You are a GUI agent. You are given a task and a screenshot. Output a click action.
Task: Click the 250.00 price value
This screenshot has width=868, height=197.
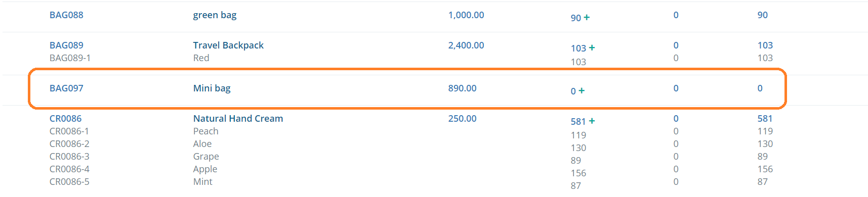[x=462, y=119]
